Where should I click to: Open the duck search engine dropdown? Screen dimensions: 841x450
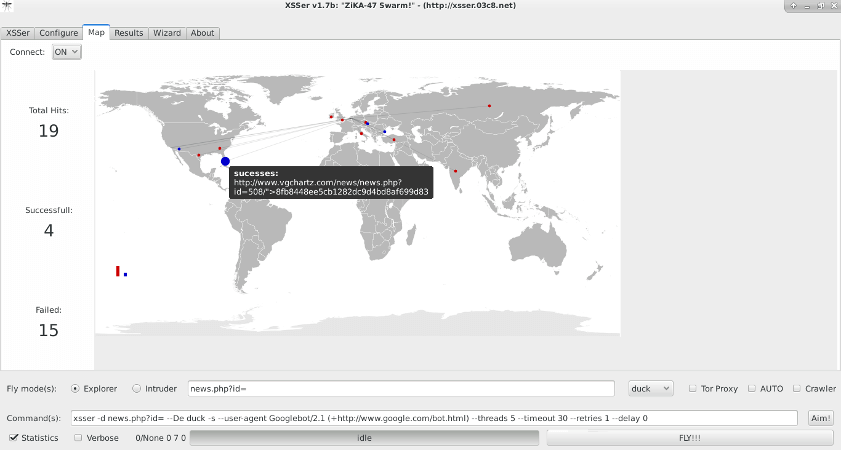pos(651,388)
